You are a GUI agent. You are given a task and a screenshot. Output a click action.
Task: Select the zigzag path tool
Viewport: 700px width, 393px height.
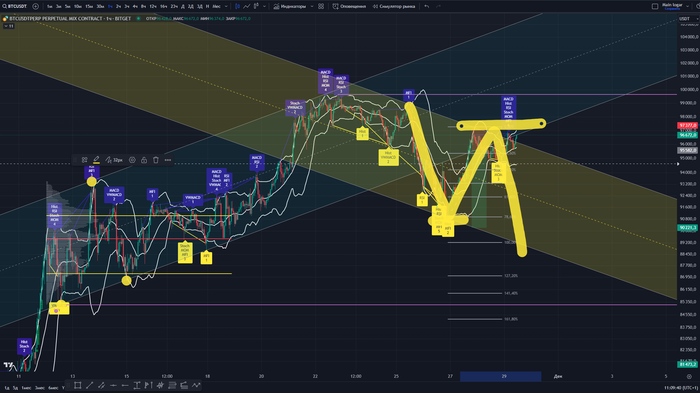coord(196,385)
